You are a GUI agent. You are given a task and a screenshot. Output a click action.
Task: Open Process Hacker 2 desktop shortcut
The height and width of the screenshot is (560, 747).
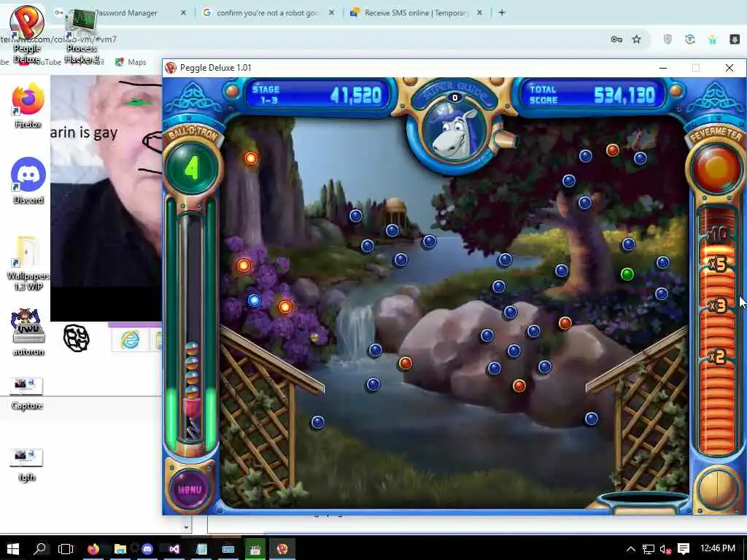point(82,34)
